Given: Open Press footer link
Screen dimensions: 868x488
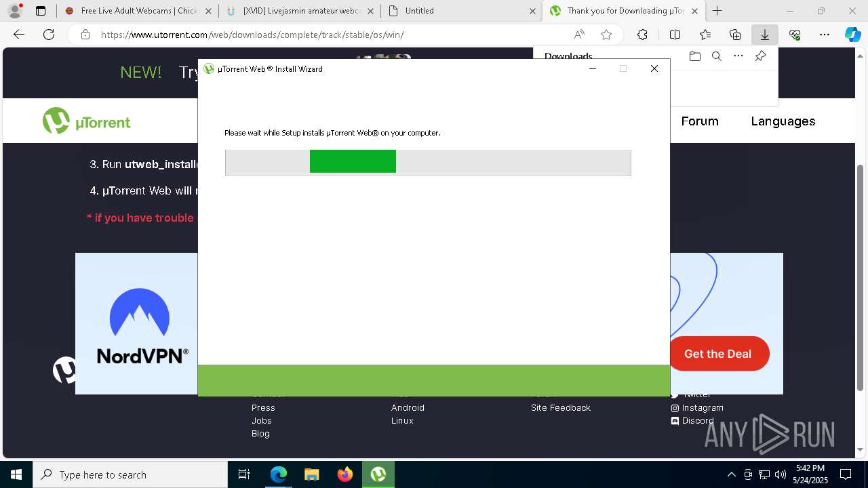Looking at the screenshot, I should pyautogui.click(x=263, y=407).
